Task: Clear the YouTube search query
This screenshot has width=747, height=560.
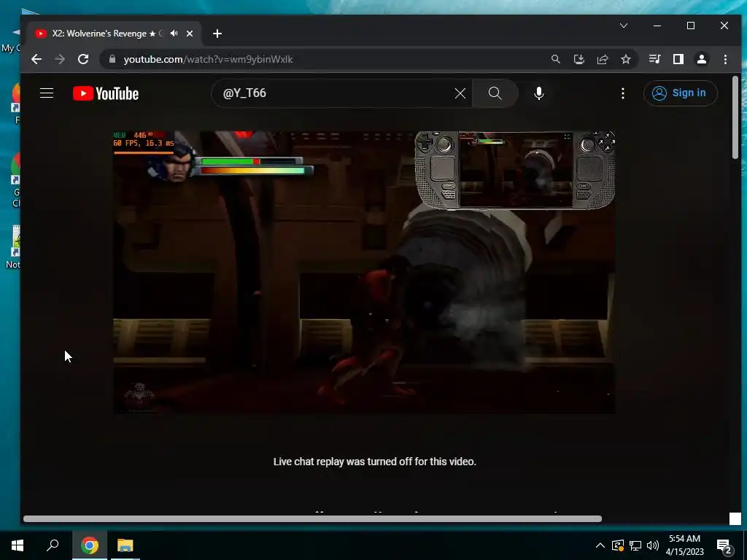Action: click(x=460, y=93)
